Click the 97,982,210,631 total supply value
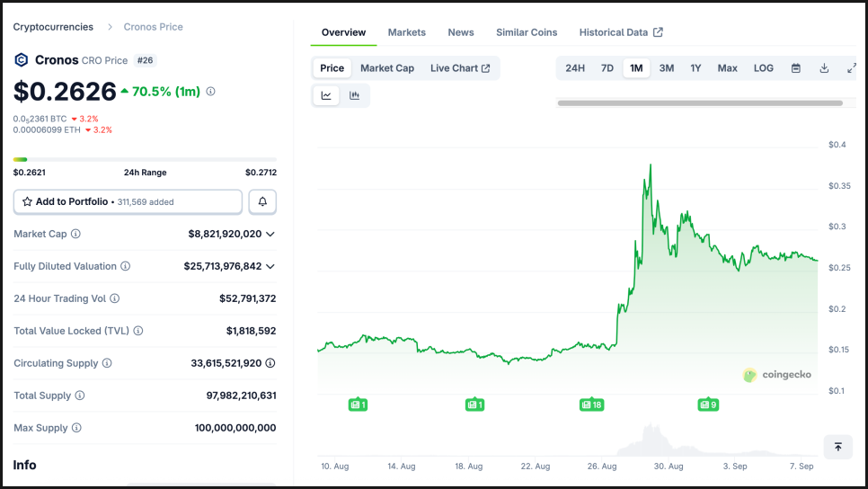The height and width of the screenshot is (489, 868). [x=241, y=396]
